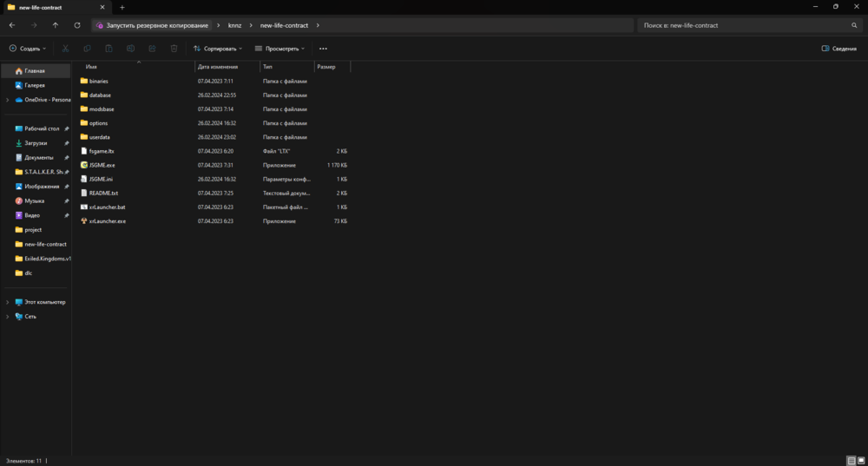Open the Сортировать dropdown
This screenshot has width=868, height=466.
[x=218, y=49]
